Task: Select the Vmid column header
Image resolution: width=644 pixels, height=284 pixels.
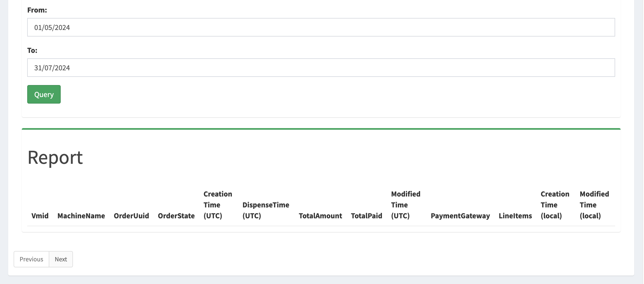Action: [x=40, y=216]
